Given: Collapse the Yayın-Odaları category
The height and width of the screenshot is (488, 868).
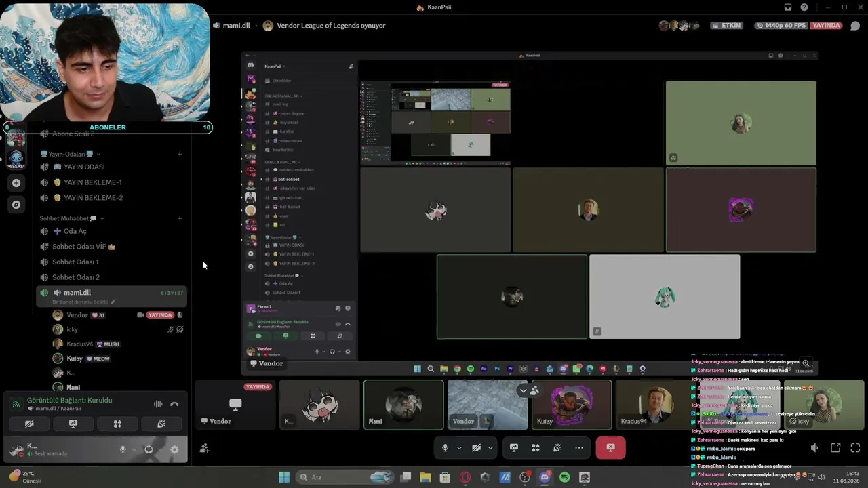Looking at the screenshot, I should [x=71, y=154].
